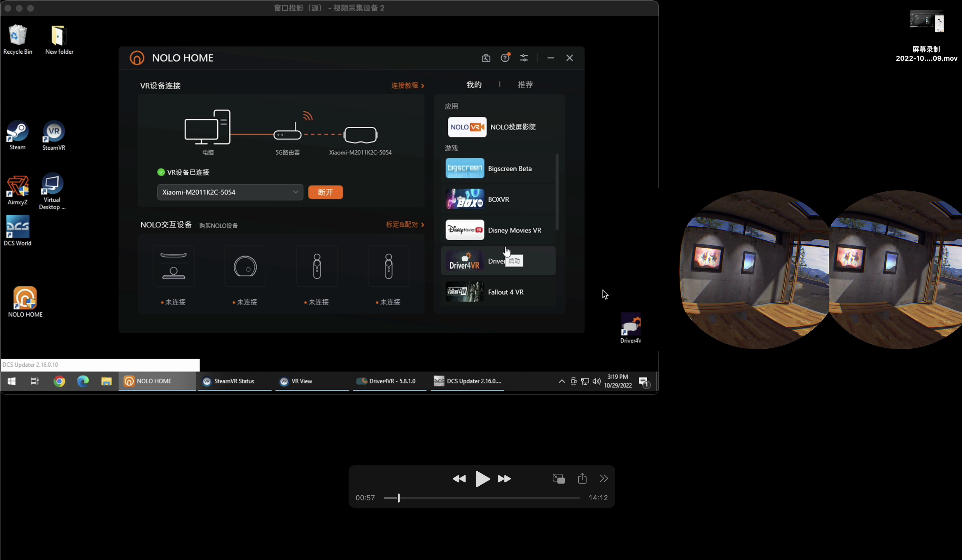Open the 屏幕录制 .mov file thumbnail

point(926,21)
